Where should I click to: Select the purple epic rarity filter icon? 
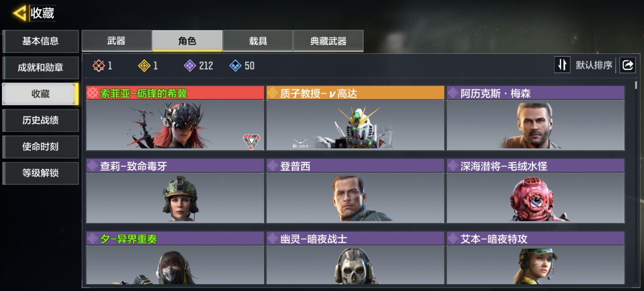point(190,66)
